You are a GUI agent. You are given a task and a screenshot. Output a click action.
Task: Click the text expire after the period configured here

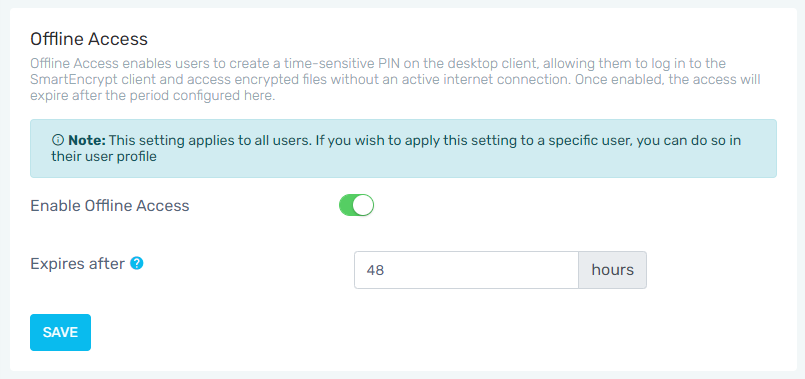(x=153, y=96)
